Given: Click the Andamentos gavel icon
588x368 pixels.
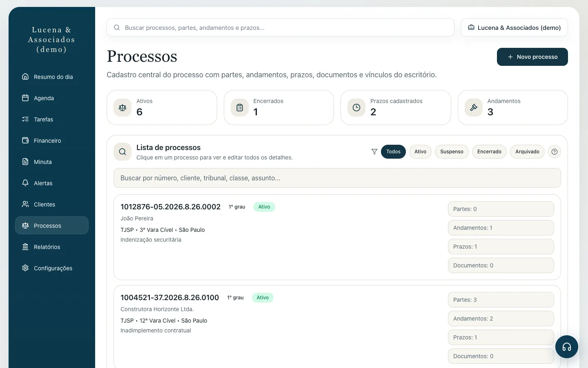Looking at the screenshot, I should click(x=474, y=108).
